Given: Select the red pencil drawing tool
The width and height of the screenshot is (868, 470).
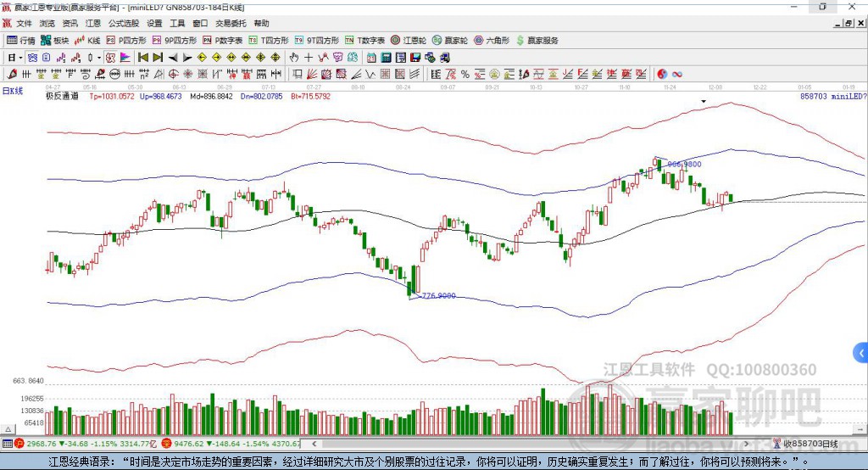Looking at the screenshot, I should 12,75.
